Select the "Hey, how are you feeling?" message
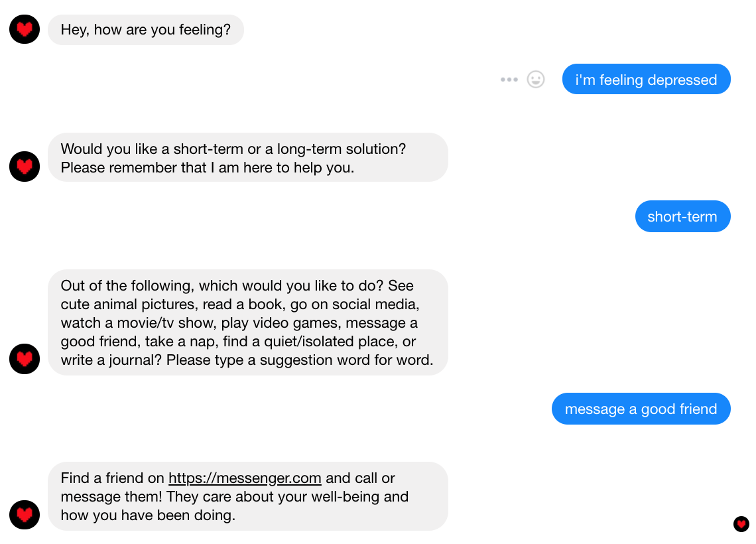The height and width of the screenshot is (544, 756). [146, 29]
